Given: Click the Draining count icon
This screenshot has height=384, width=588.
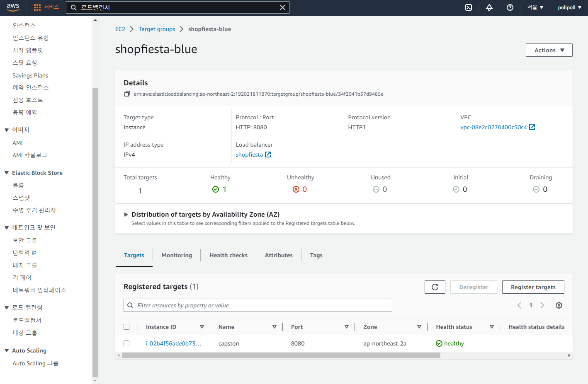Looking at the screenshot, I should (x=536, y=189).
